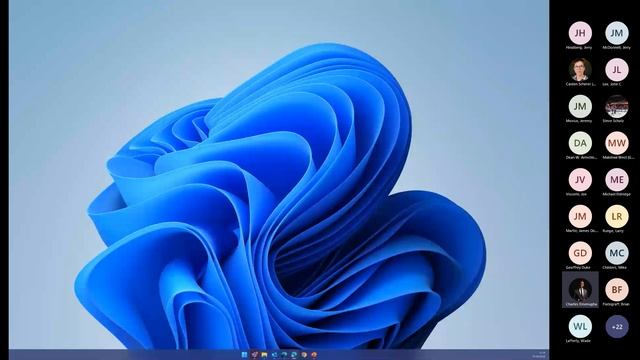Select the pink JM avatar for Marlin, James
This screenshot has width=640, height=360.
(x=580, y=216)
